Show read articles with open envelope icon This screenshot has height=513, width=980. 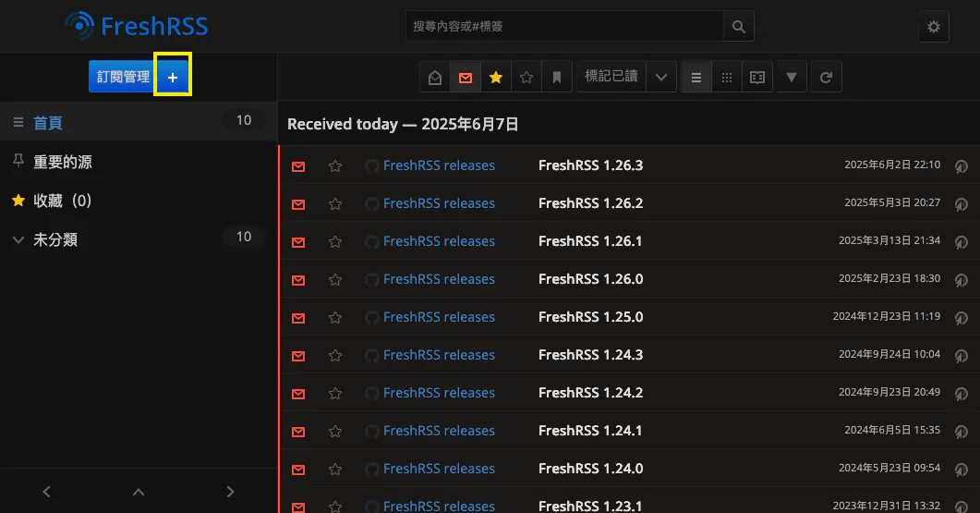coord(435,77)
